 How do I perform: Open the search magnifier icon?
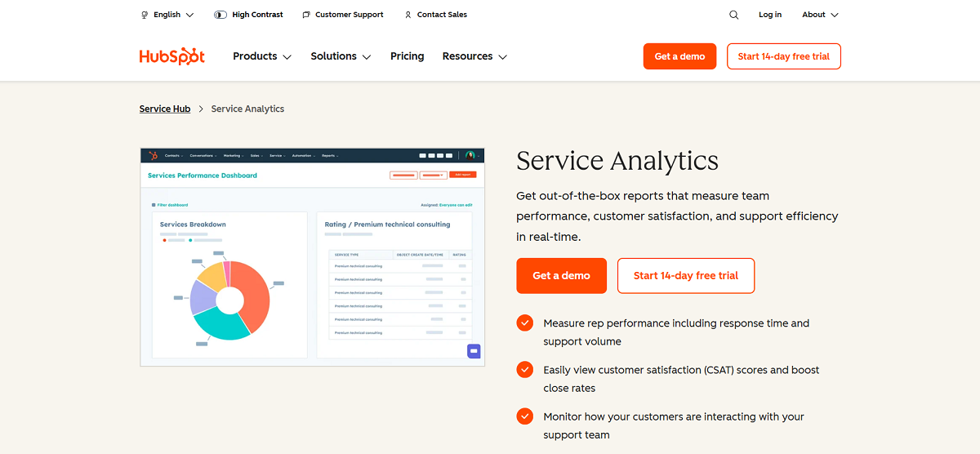point(733,15)
